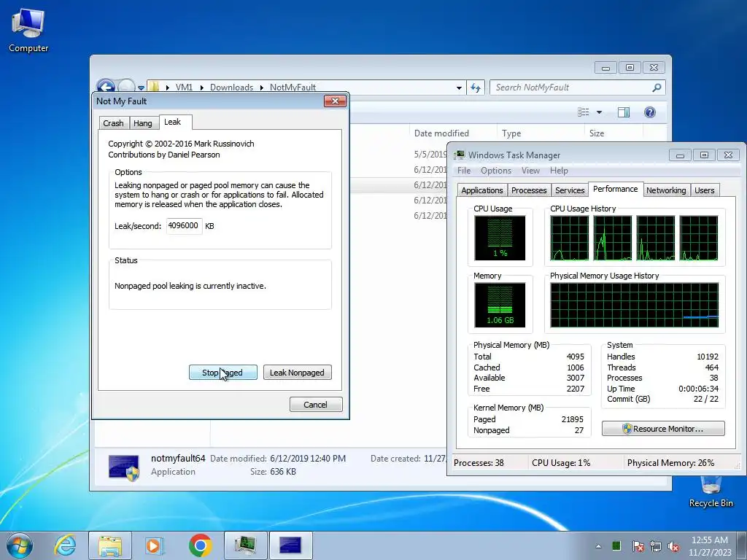Open Explorer help icon
This screenshot has height=560, width=747.
650,112
